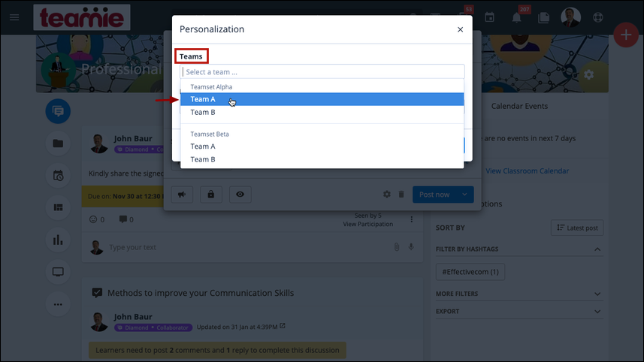This screenshot has height=362, width=644.
Task: Open the posts chat sidebar icon
Action: pyautogui.click(x=58, y=111)
